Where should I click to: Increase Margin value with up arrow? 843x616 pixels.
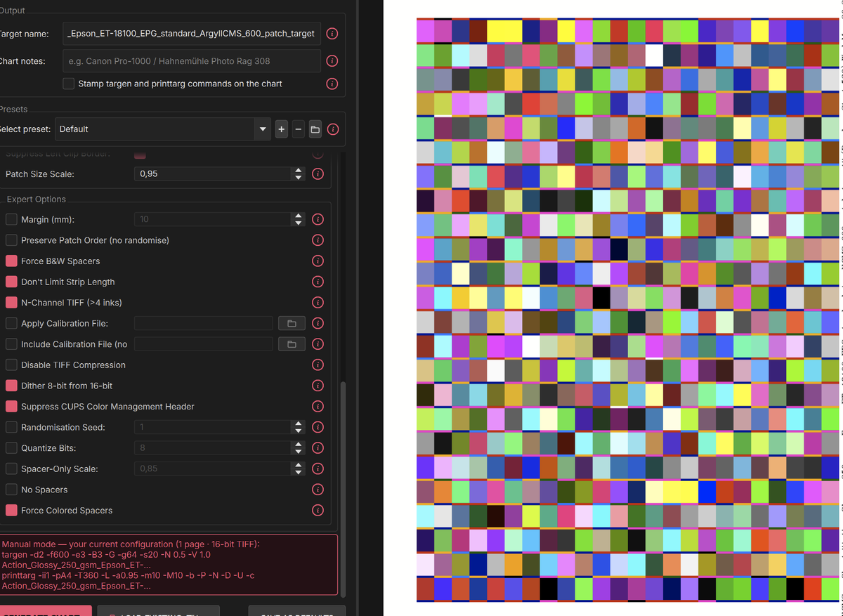pyautogui.click(x=299, y=216)
